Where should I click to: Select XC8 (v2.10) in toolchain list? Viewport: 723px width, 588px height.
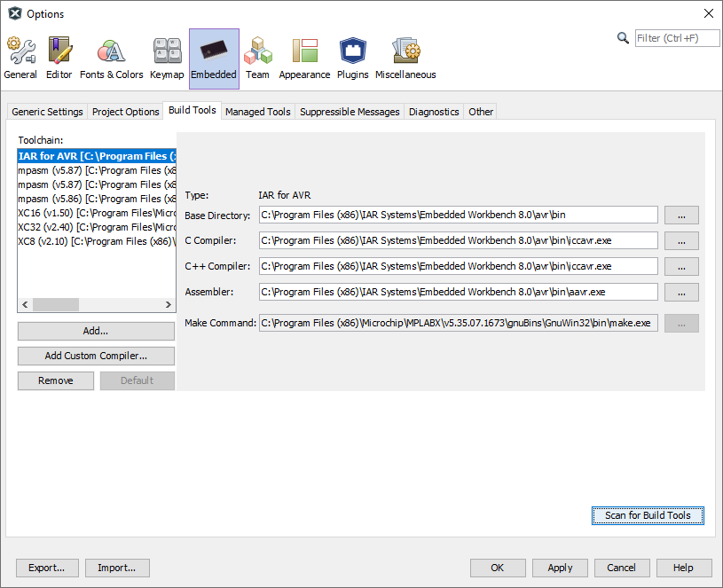pos(96,241)
